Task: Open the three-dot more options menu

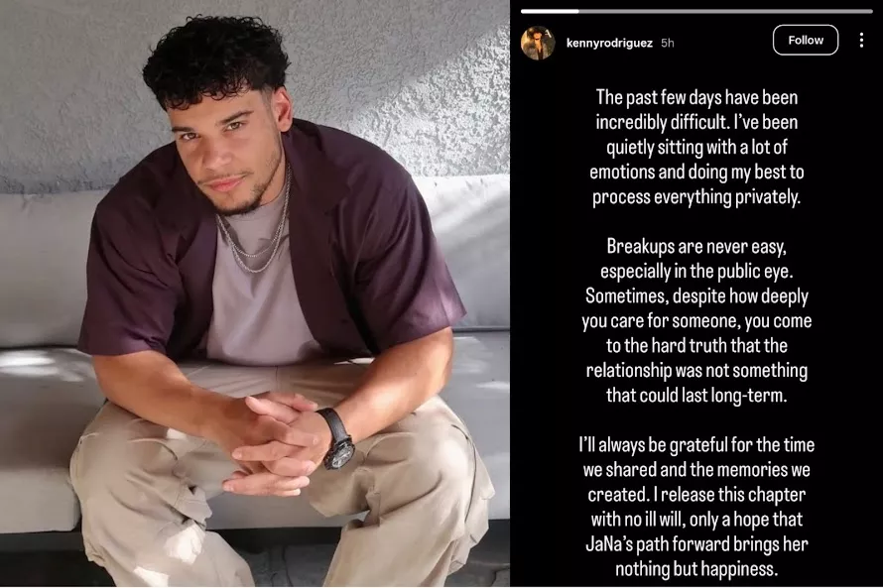Action: 861,40
